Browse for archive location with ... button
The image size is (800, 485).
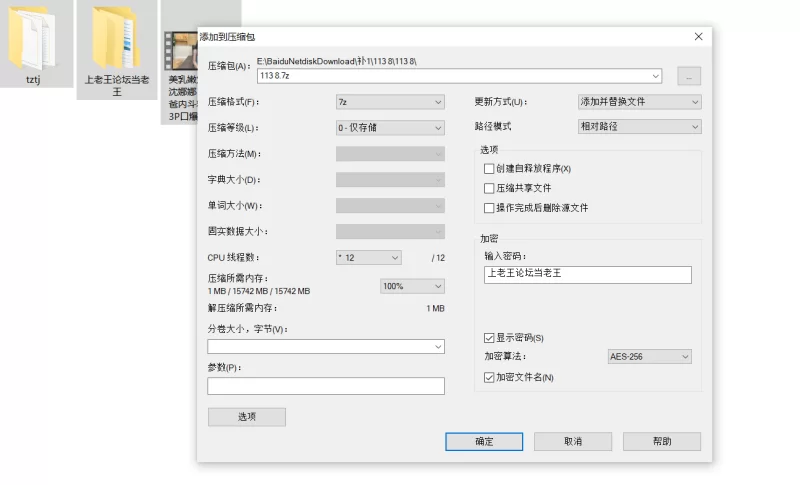(689, 76)
